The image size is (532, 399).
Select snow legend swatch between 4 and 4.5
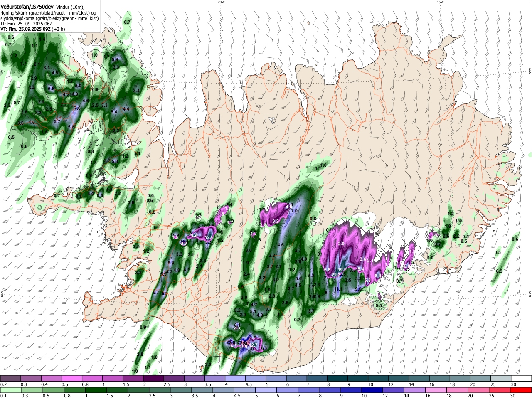[235, 379]
